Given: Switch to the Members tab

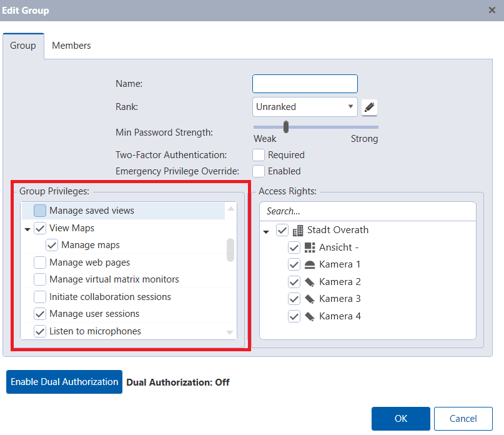Looking at the screenshot, I should coord(71,46).
